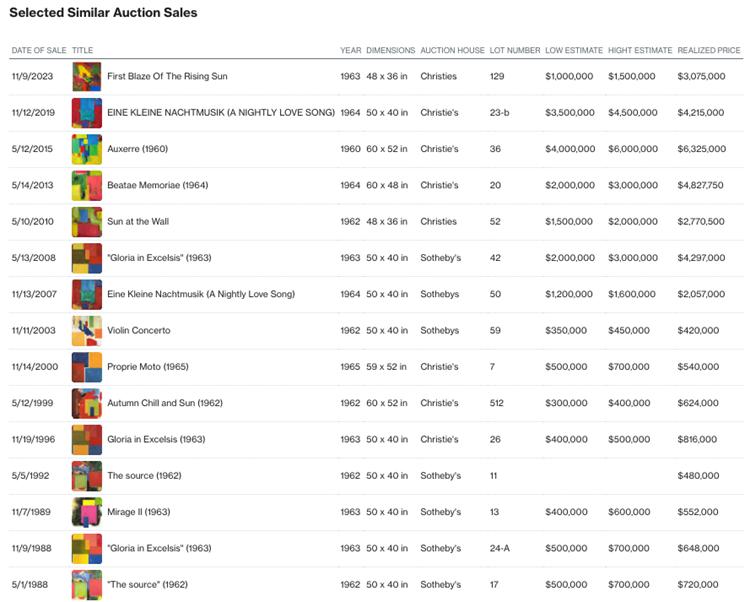Screen dimensions: 750x602
Task: Click the First Blaze Of The Rising Sun thumbnail
Action: tap(87, 76)
